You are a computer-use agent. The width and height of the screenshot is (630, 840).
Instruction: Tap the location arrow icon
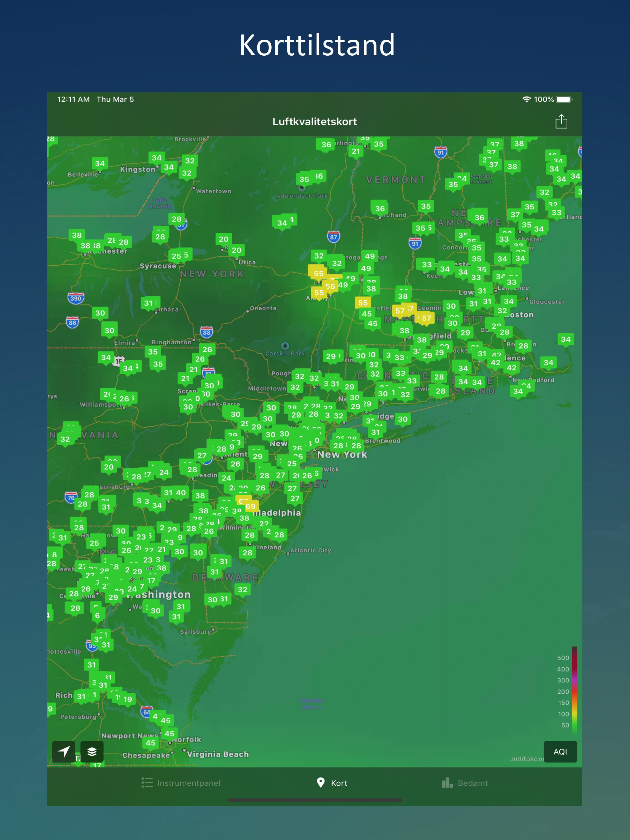click(x=63, y=751)
